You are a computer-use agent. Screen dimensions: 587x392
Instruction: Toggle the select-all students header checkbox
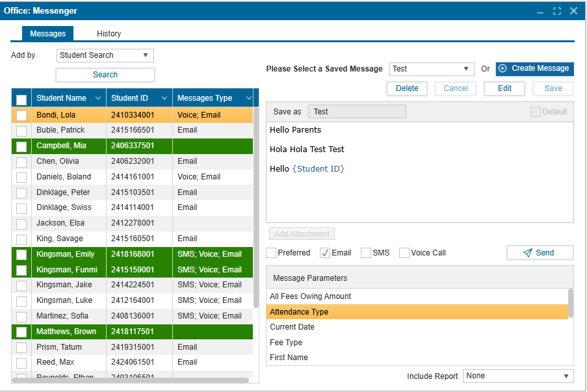(21, 99)
